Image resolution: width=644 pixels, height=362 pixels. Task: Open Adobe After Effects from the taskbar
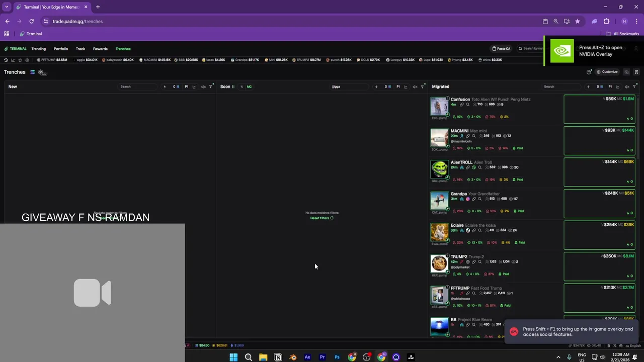point(307,357)
